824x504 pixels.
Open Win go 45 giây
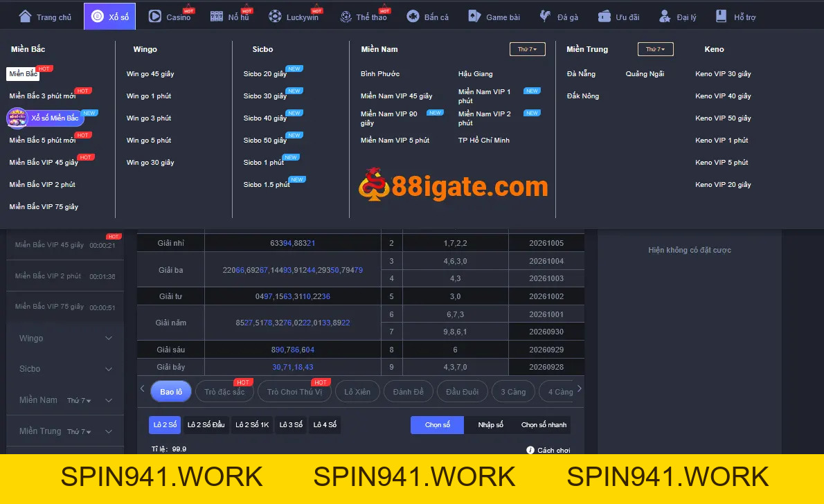pos(150,73)
